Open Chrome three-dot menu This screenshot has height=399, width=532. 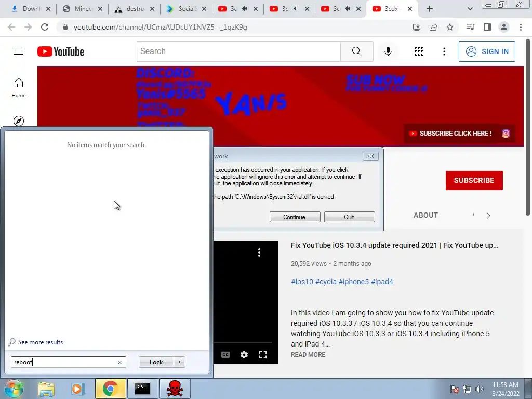[521, 27]
